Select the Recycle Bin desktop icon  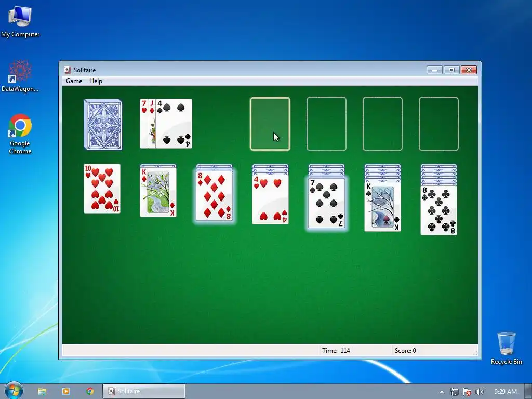[x=506, y=349]
